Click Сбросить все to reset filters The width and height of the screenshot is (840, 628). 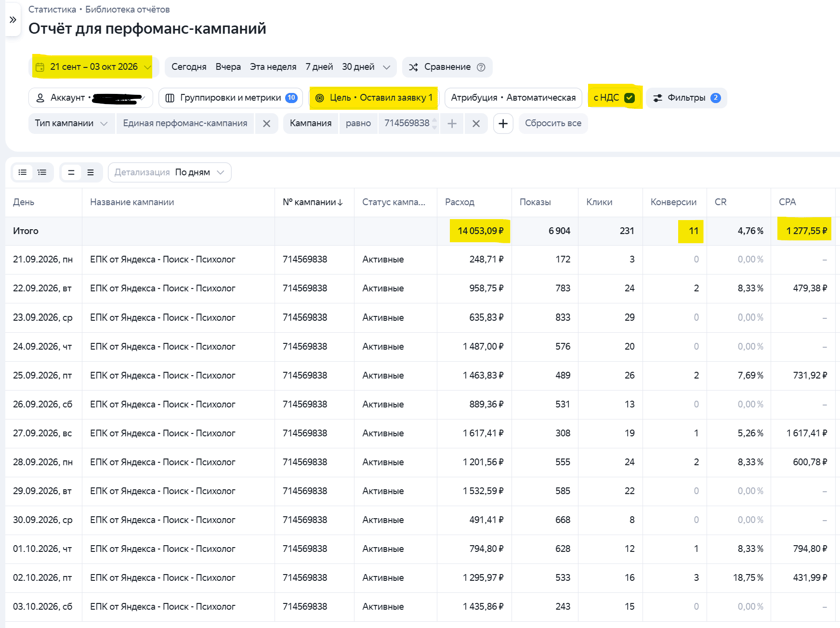pos(553,124)
